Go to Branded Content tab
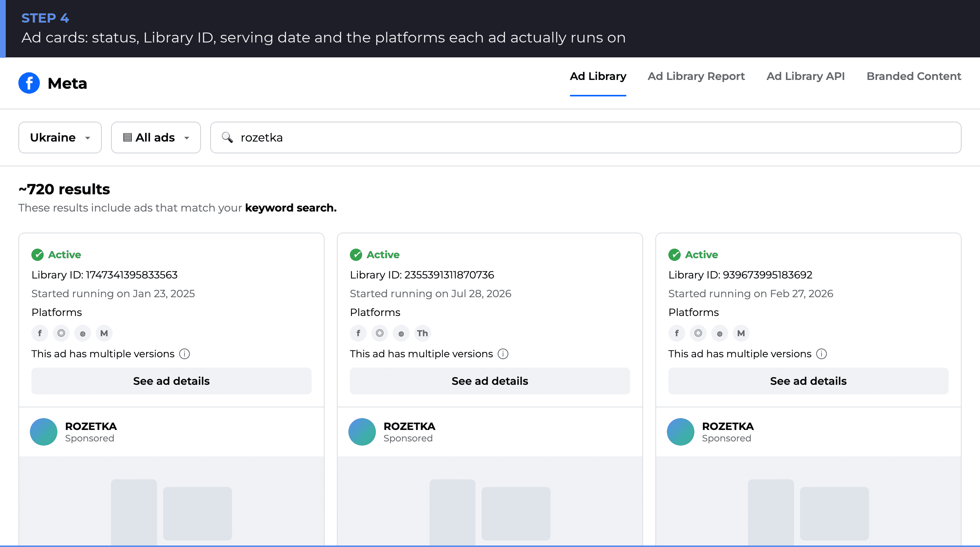 [x=914, y=76]
